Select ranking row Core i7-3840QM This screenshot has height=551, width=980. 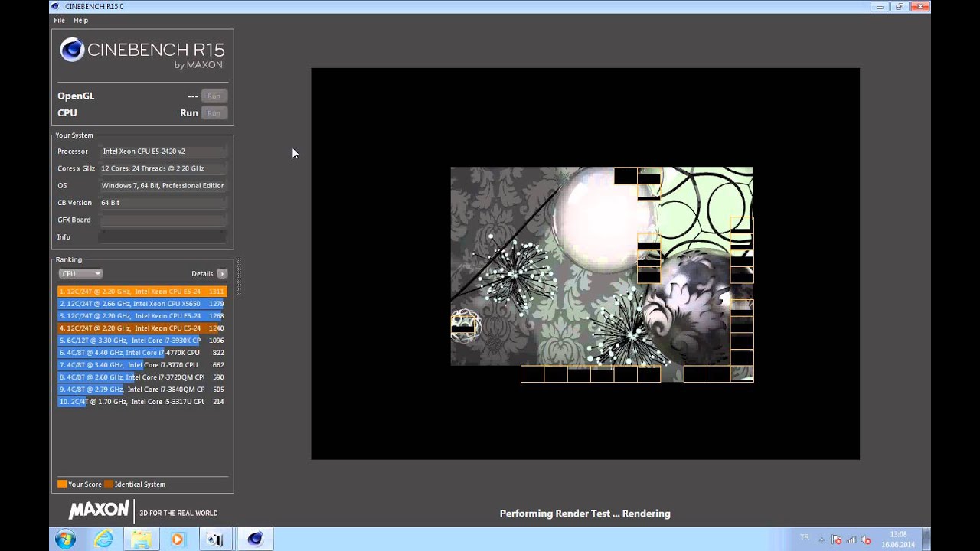[142, 390]
